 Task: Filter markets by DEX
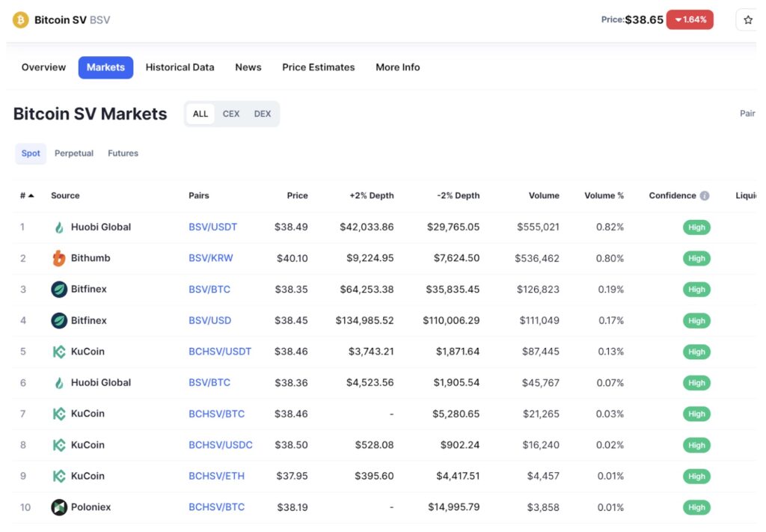263,114
